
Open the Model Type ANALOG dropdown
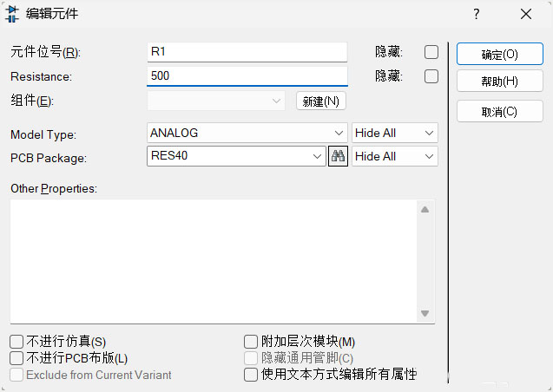(x=339, y=133)
